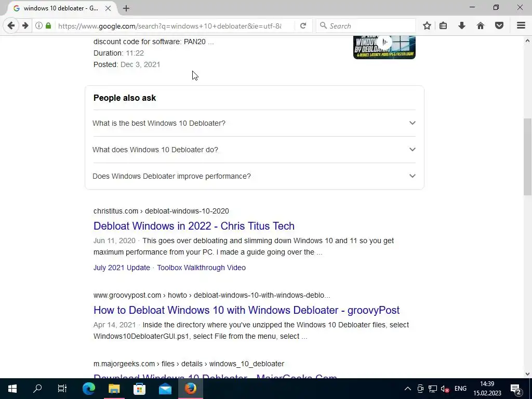Open groovyPost 'How to Debloat Windows 10' result
This screenshot has height=399, width=532.
pos(246,310)
